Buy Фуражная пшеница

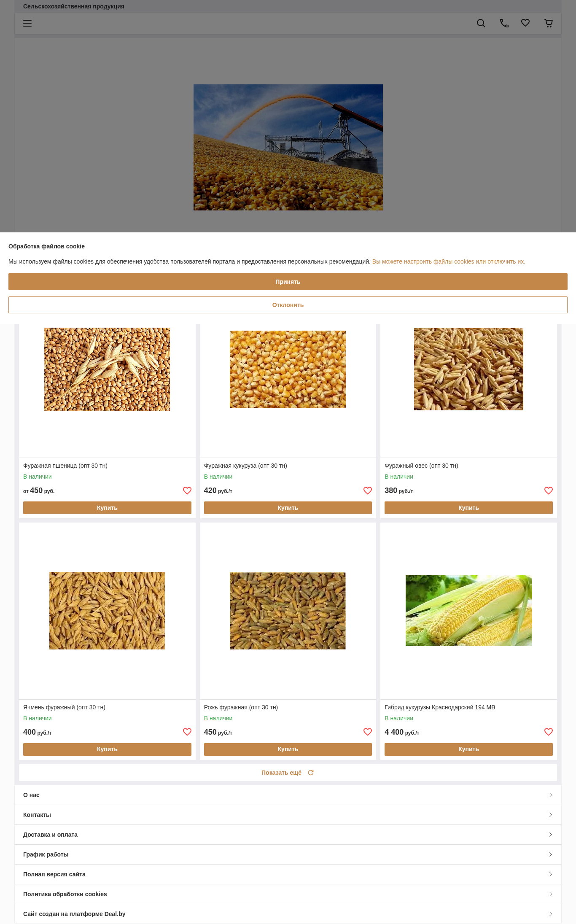point(107,508)
